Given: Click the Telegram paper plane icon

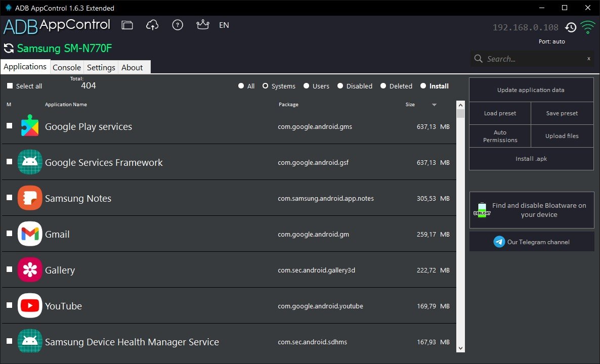Looking at the screenshot, I should point(499,242).
